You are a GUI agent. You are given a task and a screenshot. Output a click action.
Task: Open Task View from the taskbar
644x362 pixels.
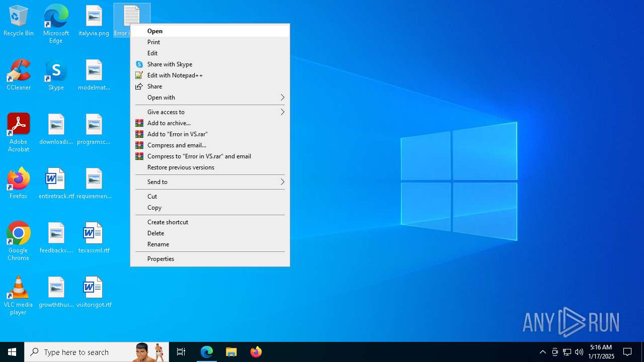click(x=181, y=352)
